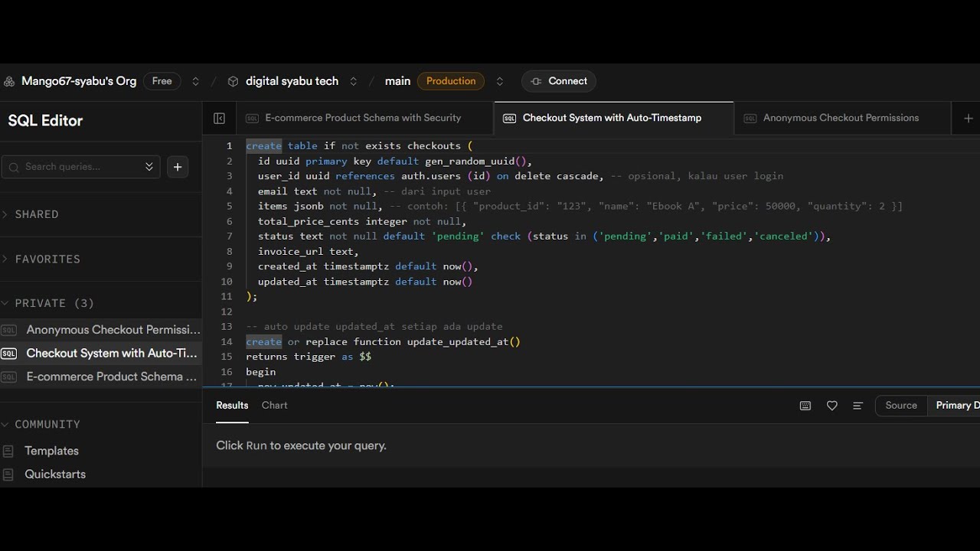Click line number 12 in the gutter
Viewport: 980px width, 551px height.
pos(226,312)
